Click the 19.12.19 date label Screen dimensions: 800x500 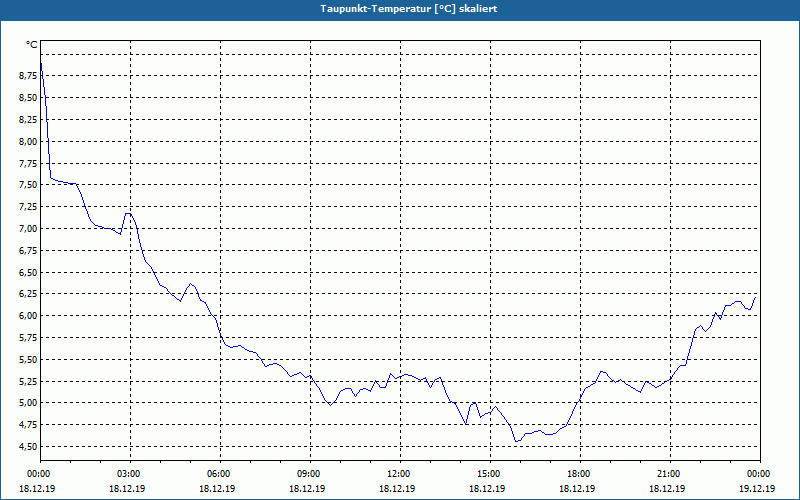pos(757,488)
